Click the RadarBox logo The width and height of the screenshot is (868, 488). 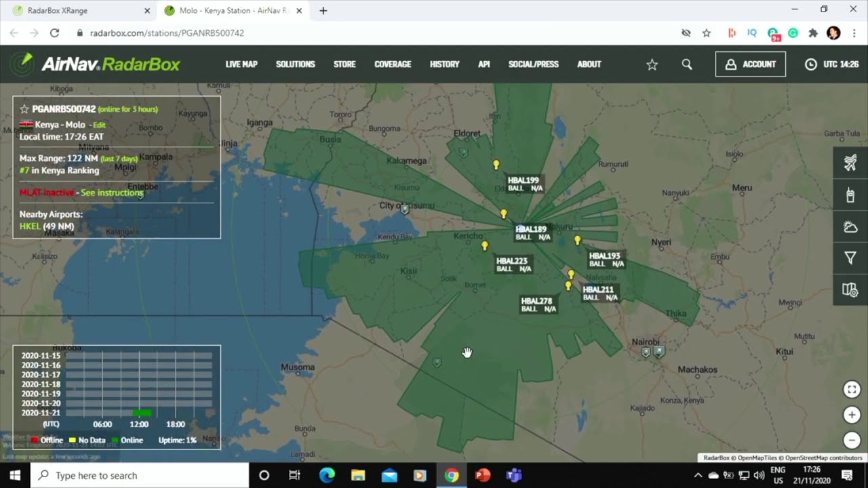[x=95, y=64]
